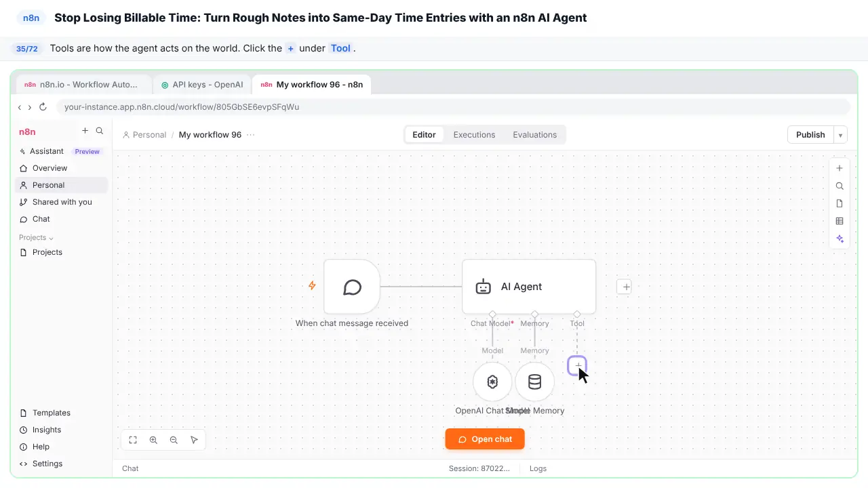868x488 pixels.
Task: Zoom in on the canvas
Action: 153,440
